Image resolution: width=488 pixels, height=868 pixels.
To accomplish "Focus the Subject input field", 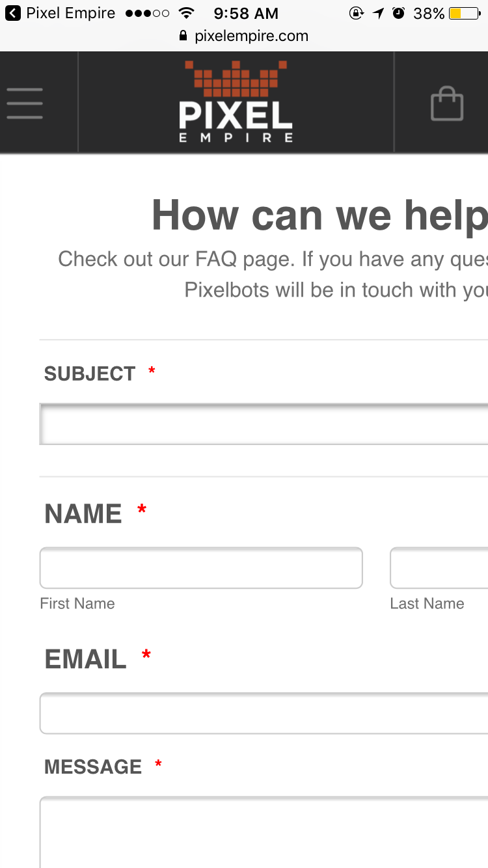I will (264, 424).
